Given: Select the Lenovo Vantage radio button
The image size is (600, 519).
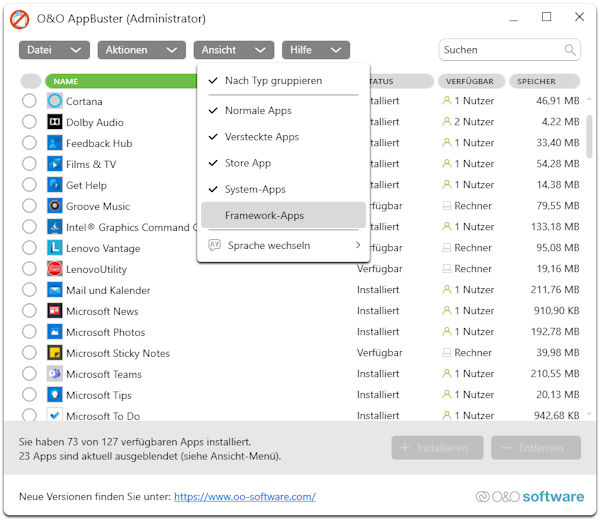Looking at the screenshot, I should (x=29, y=248).
